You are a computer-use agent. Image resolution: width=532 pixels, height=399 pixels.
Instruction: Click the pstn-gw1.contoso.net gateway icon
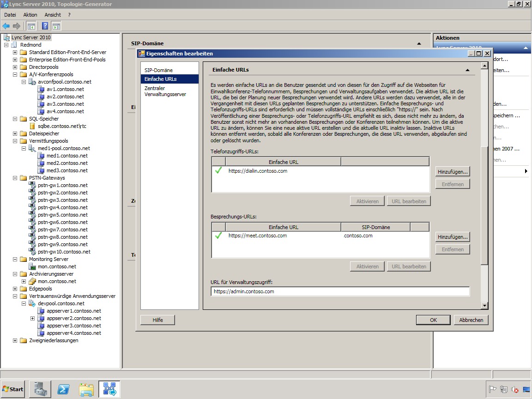(32, 185)
